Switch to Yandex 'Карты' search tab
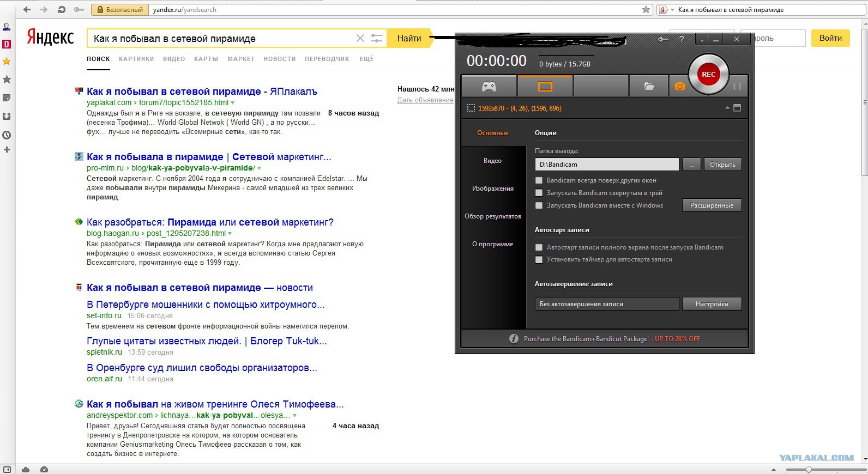Viewport: 868px width, 474px height. pyautogui.click(x=206, y=59)
